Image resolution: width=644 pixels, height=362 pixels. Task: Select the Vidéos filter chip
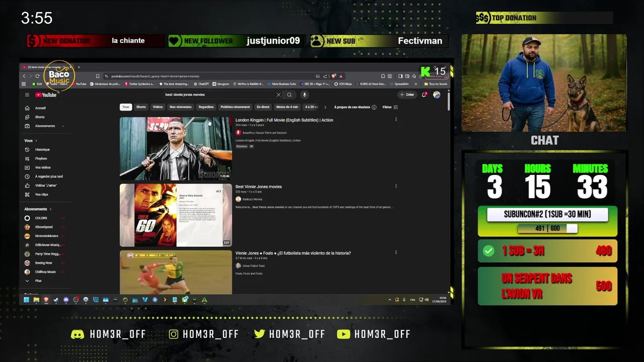(x=158, y=107)
